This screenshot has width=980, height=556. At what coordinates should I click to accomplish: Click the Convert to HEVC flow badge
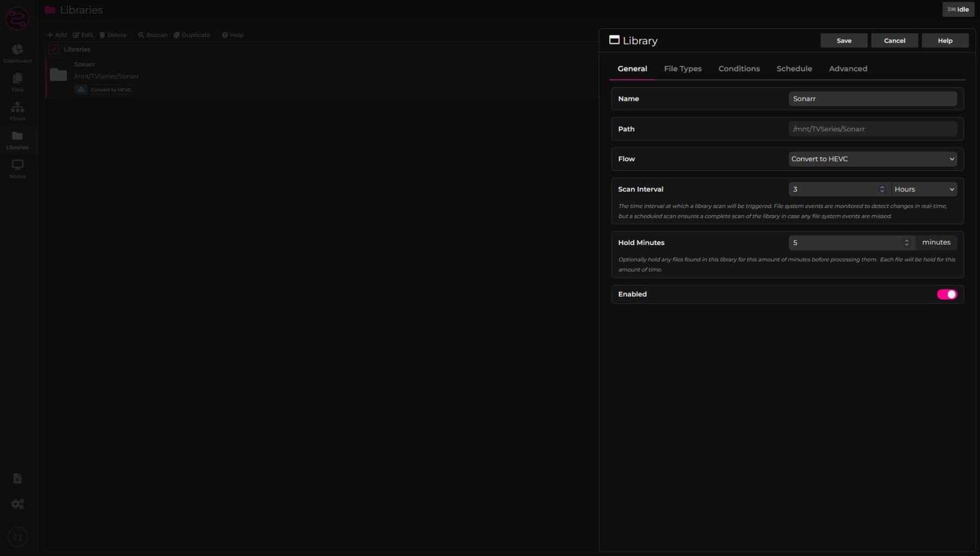[105, 90]
